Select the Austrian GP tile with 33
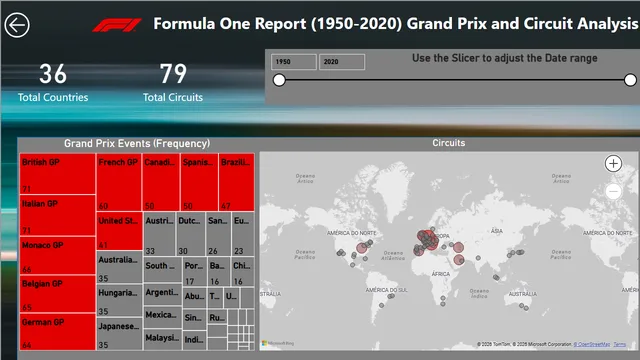The image size is (640, 360). point(160,234)
